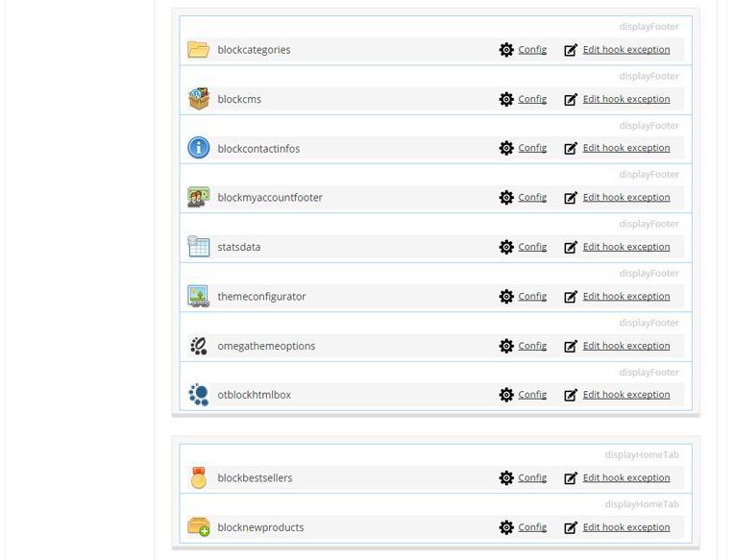The height and width of the screenshot is (560, 734).
Task: Click the statsdata table icon
Action: 199,247
